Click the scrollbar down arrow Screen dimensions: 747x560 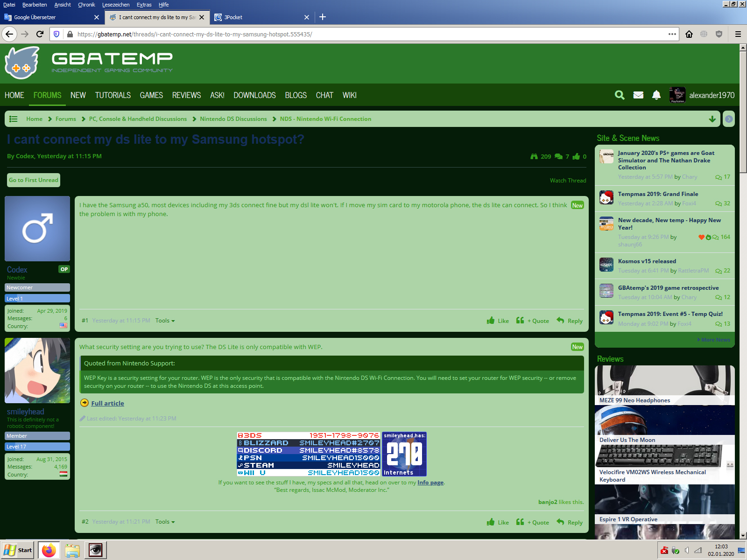743,536
